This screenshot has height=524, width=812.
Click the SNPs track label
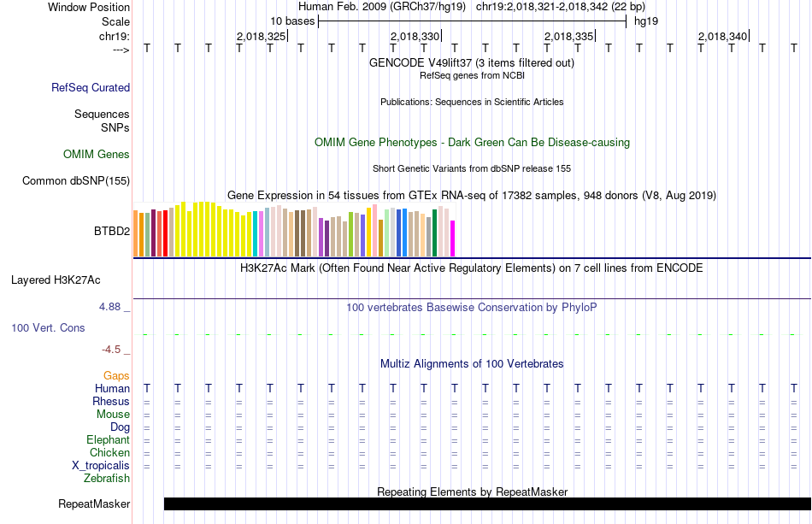coord(115,127)
